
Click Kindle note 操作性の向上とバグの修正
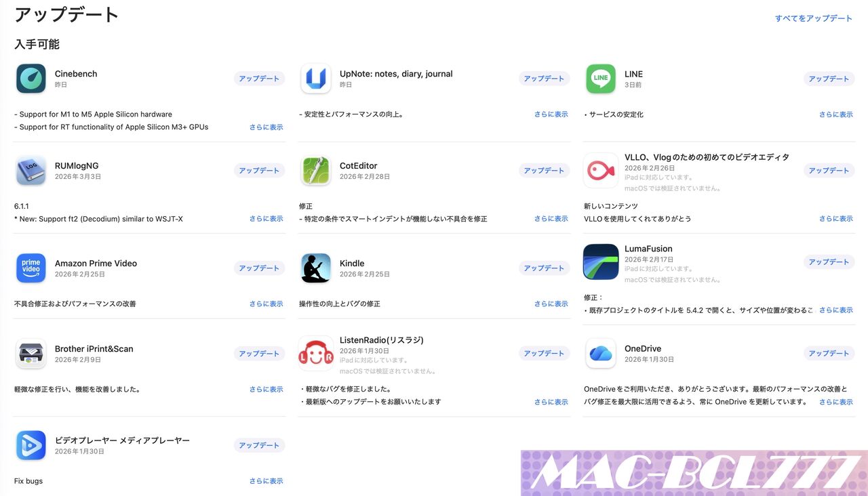[340, 304]
